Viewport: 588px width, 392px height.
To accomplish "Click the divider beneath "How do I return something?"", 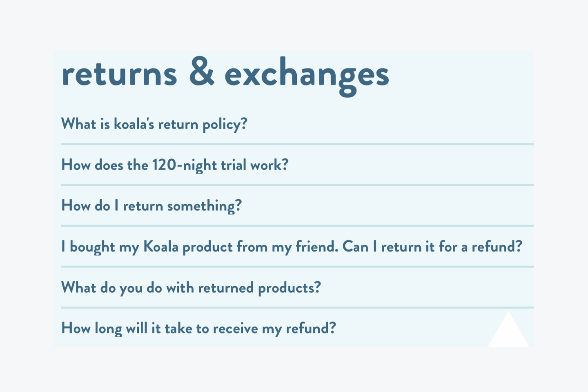I will pos(297,226).
